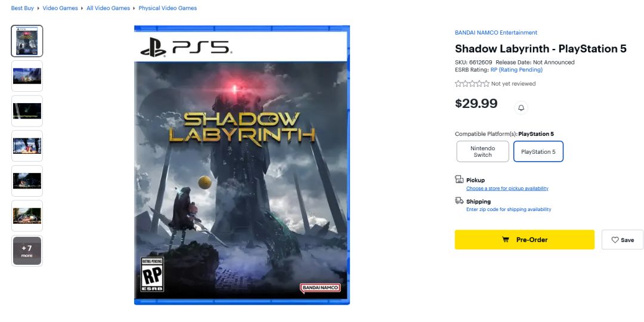This screenshot has height=322, width=644.
Task: Click the star rating row
Action: 472,84
